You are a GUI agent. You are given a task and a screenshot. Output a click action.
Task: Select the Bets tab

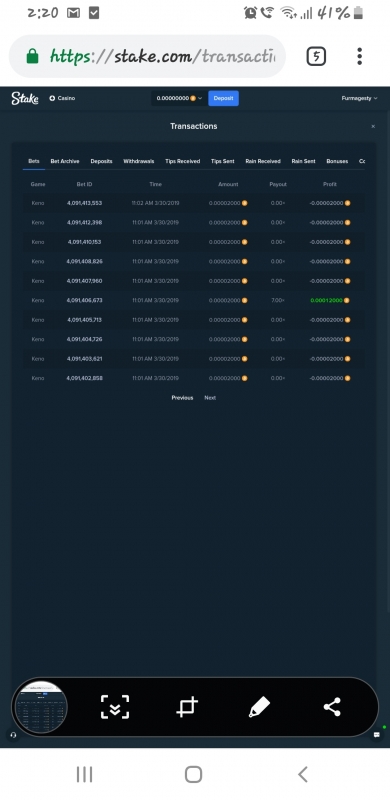point(34,161)
